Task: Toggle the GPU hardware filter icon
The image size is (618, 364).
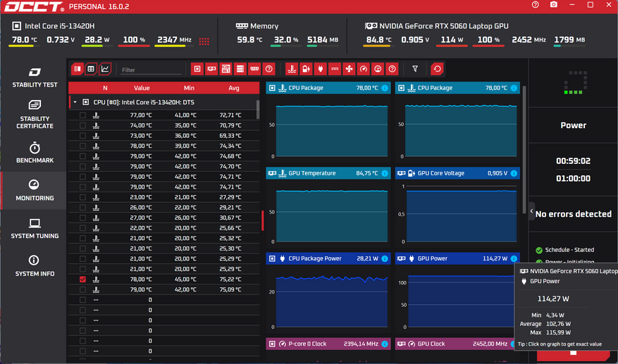Action: click(x=211, y=69)
